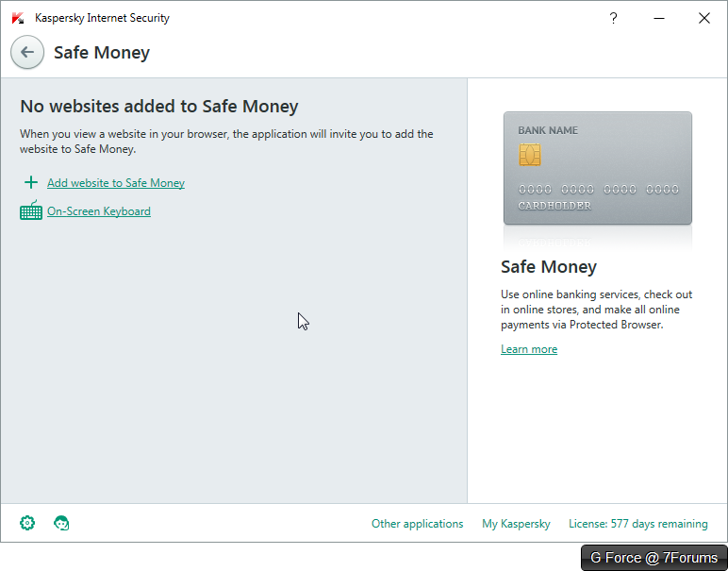Click the green plus icon
728x571 pixels.
tap(31, 182)
